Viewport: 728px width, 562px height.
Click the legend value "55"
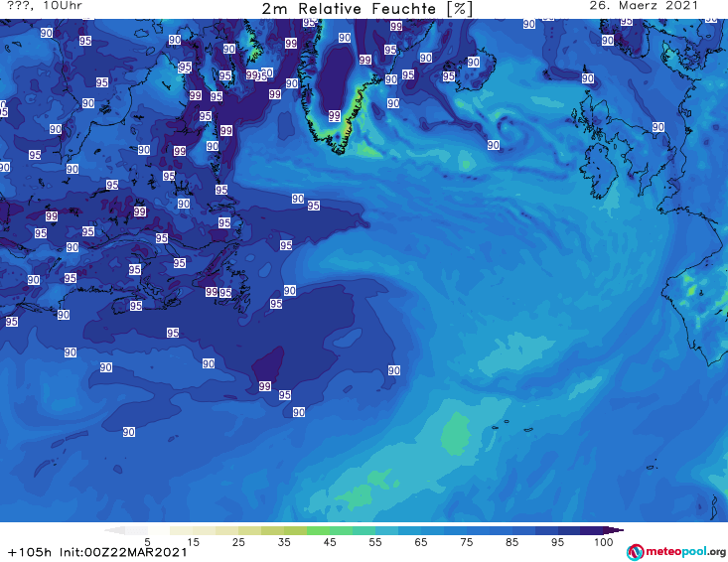point(375,542)
